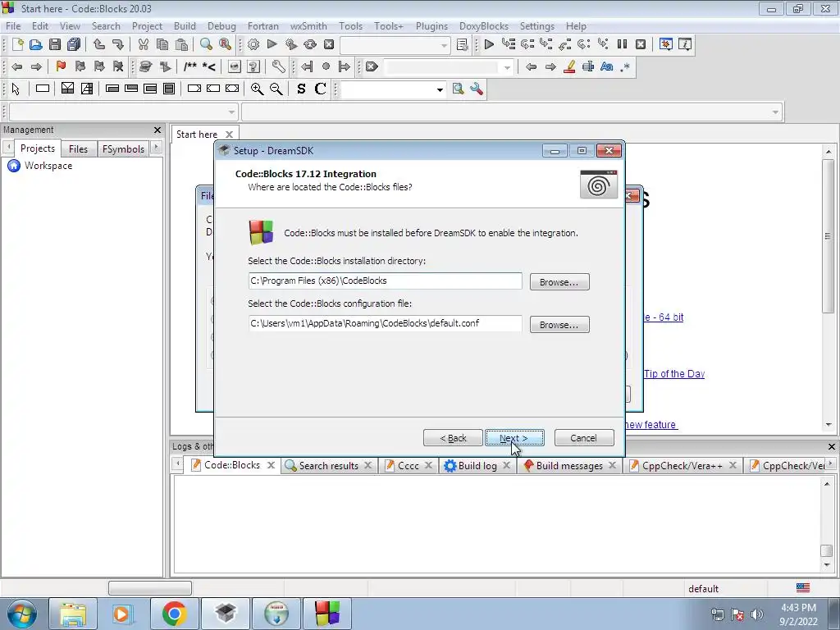The width and height of the screenshot is (840, 630).
Task: Click the Cut scissors icon
Action: (143, 44)
